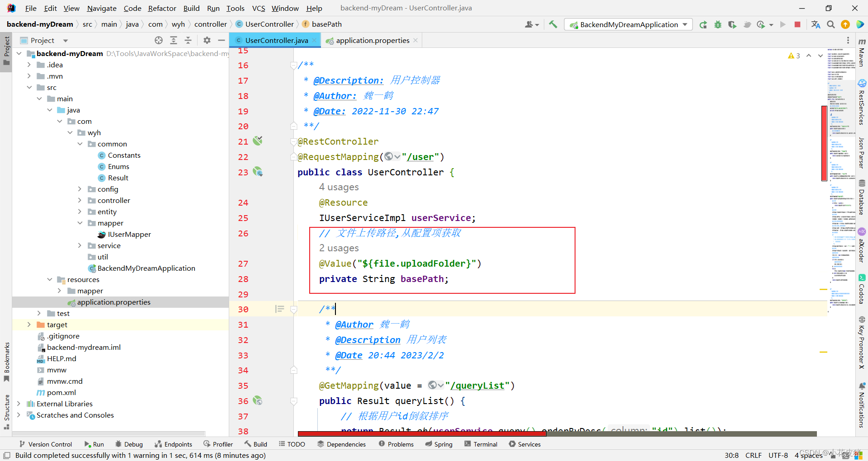Open the Navigate menu
Screen dimensions: 868x461
pos(102,8)
